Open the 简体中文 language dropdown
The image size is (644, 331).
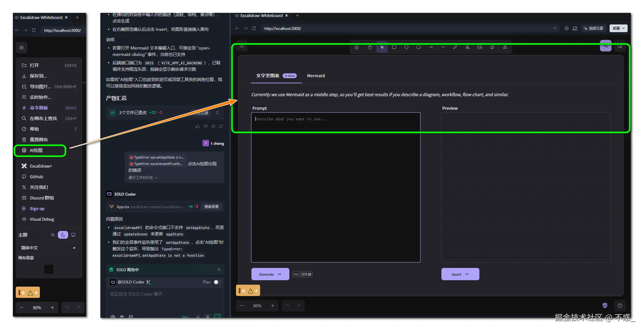49,248
